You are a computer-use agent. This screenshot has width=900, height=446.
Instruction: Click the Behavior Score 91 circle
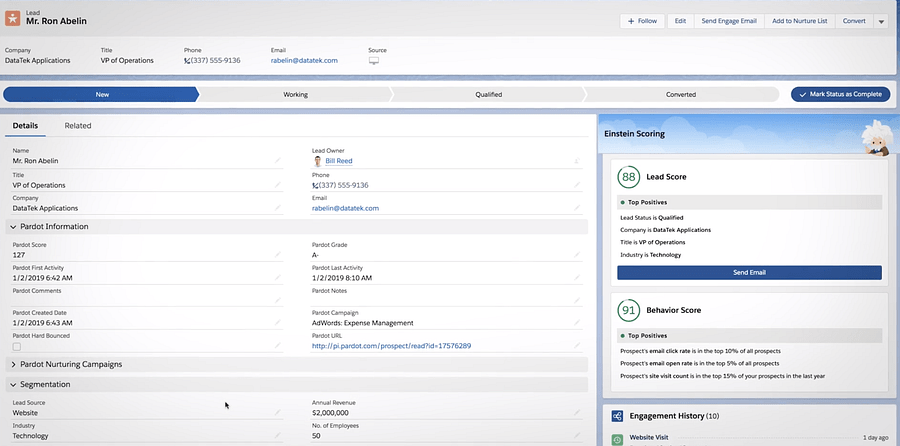(629, 310)
